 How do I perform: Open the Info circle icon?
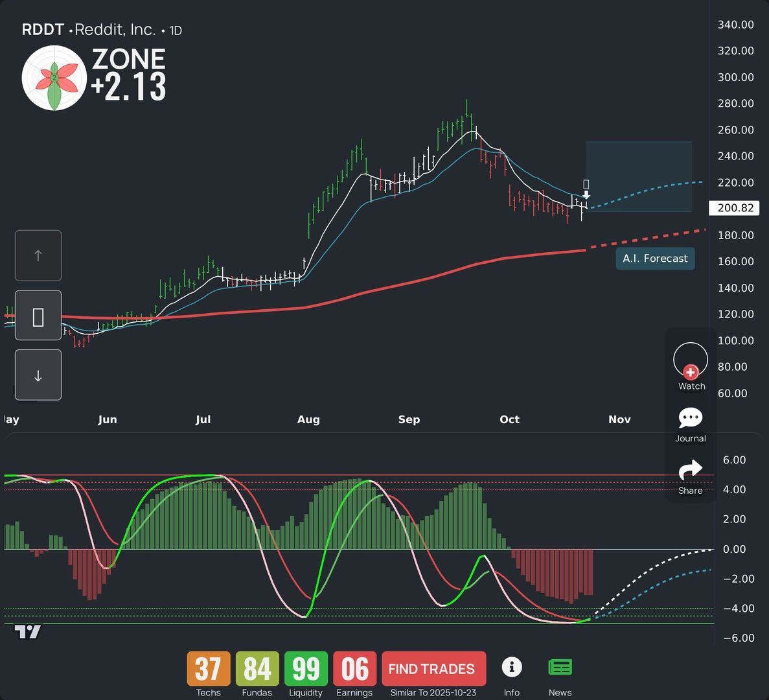coord(512,668)
